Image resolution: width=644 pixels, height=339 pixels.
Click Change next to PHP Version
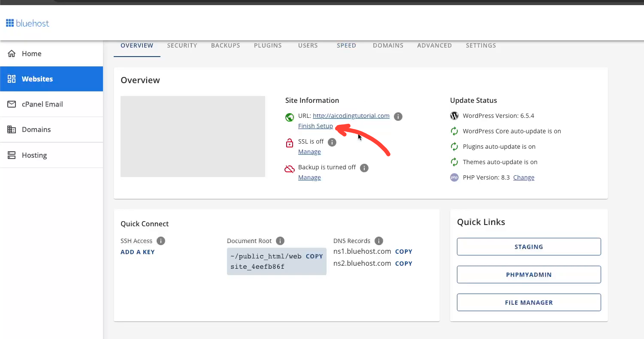coord(524,177)
